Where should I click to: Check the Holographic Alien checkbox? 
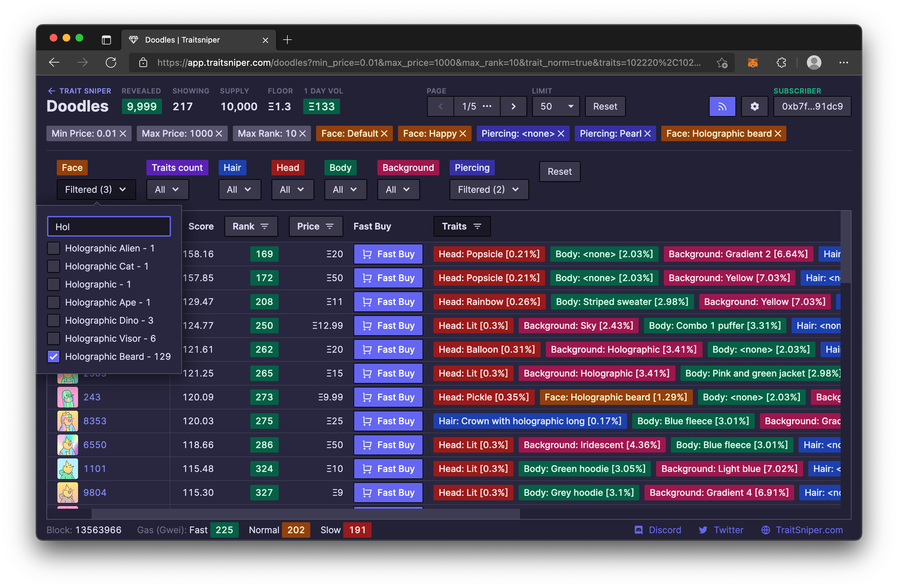(54, 248)
